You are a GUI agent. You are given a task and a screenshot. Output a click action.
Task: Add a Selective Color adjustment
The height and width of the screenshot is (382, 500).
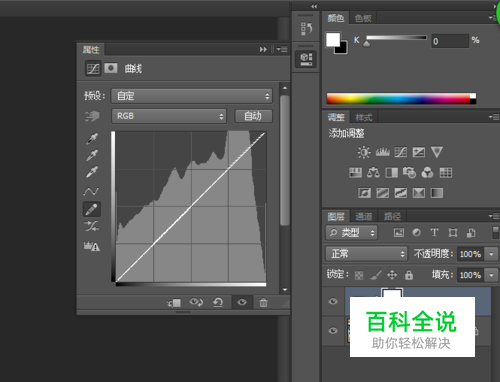coord(419,193)
